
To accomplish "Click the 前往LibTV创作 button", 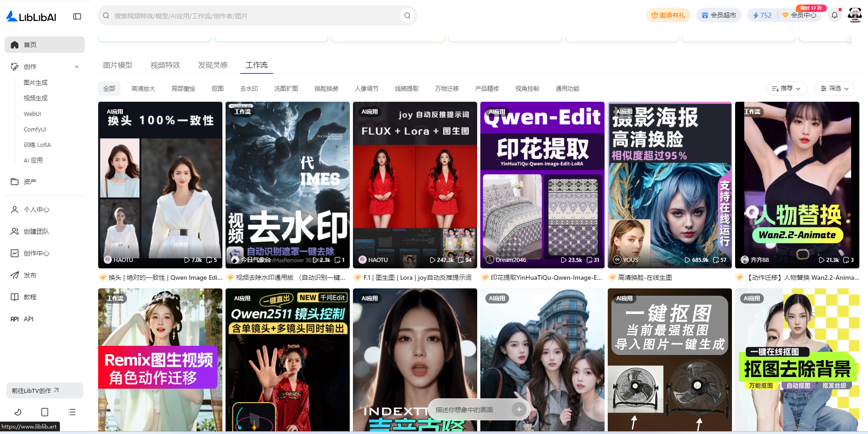I will (x=45, y=391).
